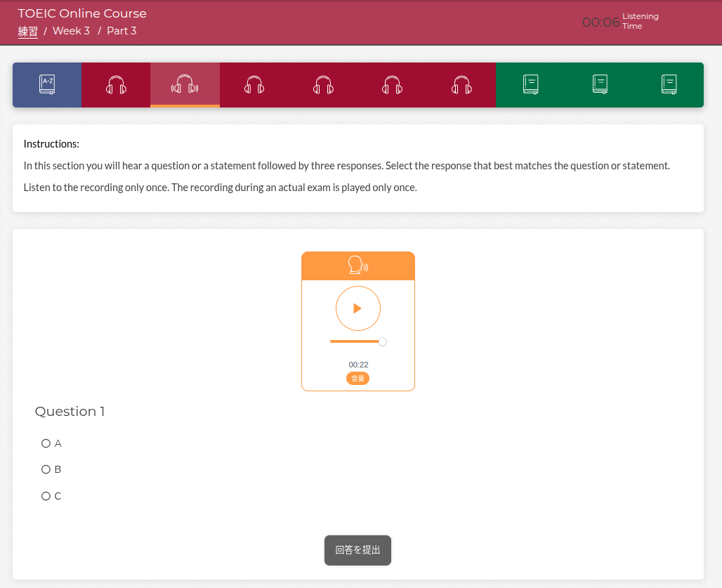Choose answer option C
This screenshot has width=722, height=588.
[x=46, y=496]
